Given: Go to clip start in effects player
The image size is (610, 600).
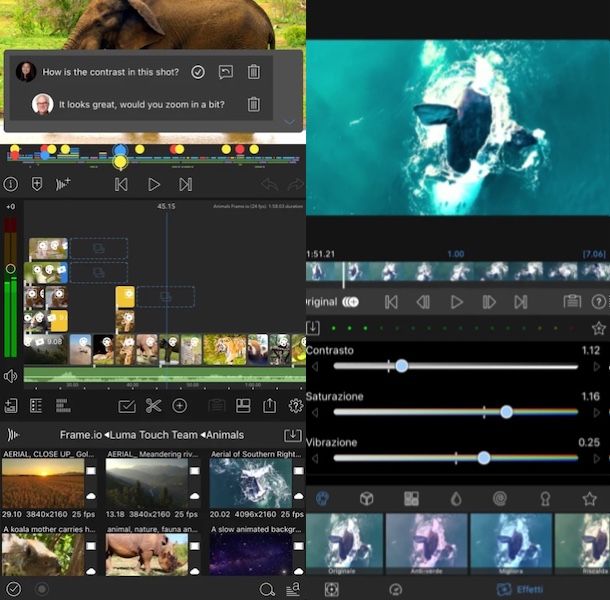Looking at the screenshot, I should tap(391, 302).
